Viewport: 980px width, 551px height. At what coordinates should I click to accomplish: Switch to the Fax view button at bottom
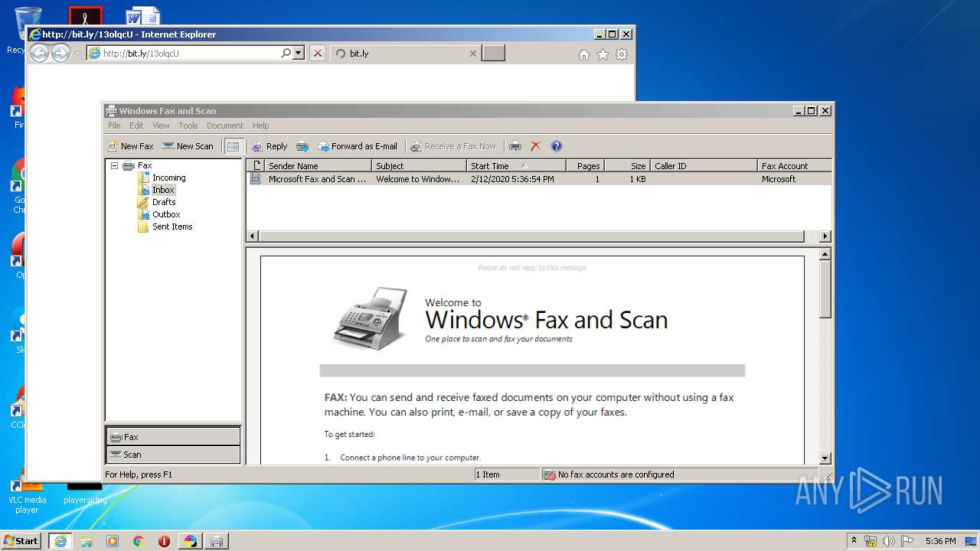click(x=173, y=436)
